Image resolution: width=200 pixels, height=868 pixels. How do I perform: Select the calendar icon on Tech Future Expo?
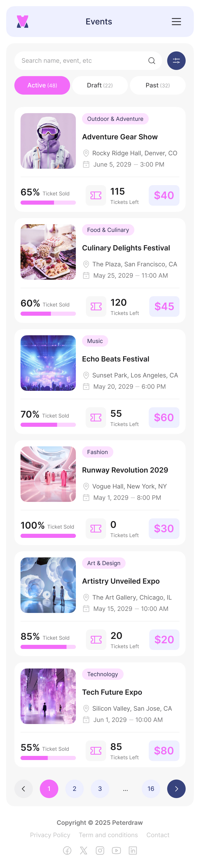pos(86,720)
